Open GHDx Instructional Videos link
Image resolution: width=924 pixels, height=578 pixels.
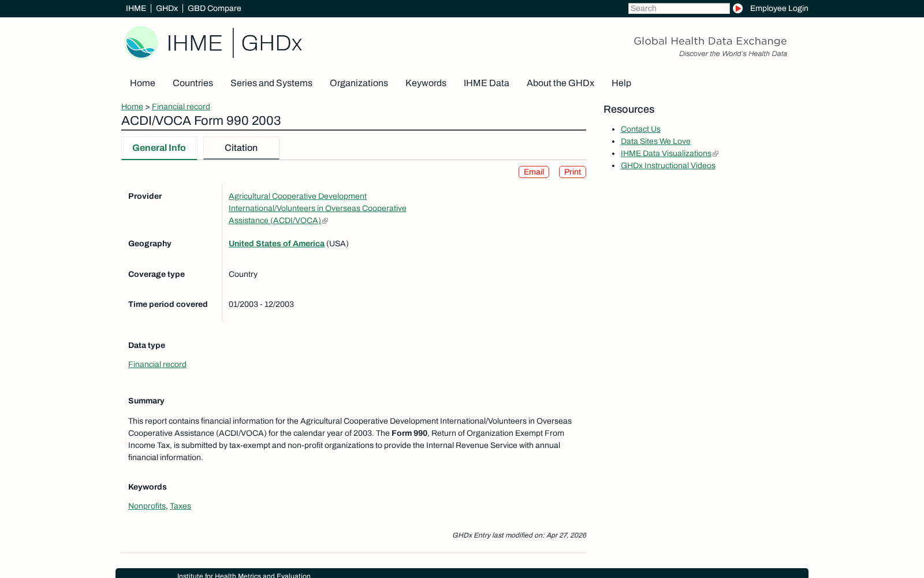[x=668, y=165]
